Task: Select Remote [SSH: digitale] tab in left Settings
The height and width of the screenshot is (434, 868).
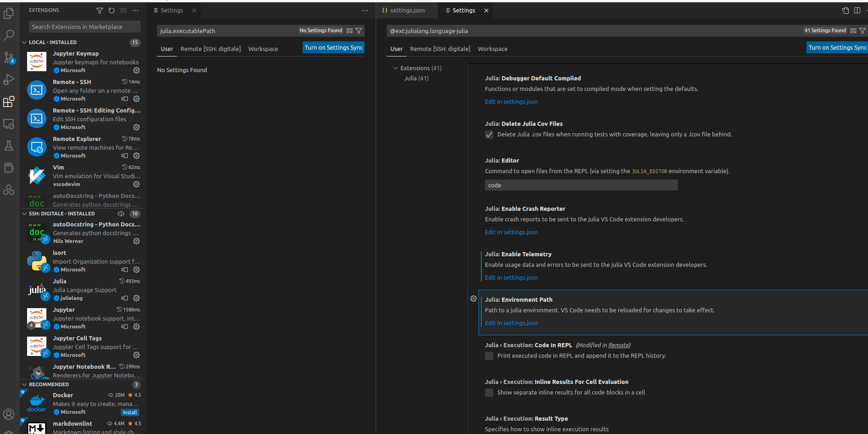Action: click(x=210, y=49)
